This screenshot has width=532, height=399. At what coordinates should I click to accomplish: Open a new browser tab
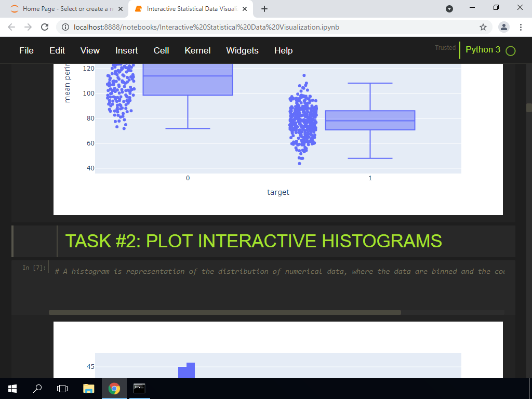pyautogui.click(x=265, y=8)
